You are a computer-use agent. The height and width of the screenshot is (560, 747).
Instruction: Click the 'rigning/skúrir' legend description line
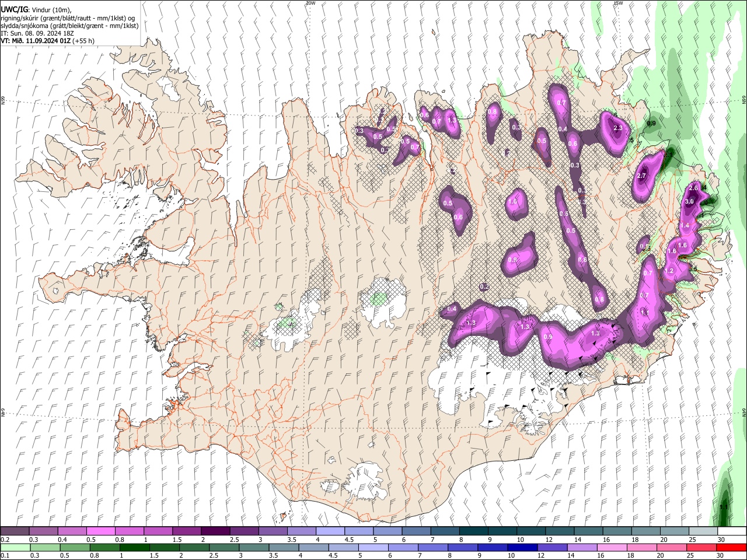click(x=68, y=18)
